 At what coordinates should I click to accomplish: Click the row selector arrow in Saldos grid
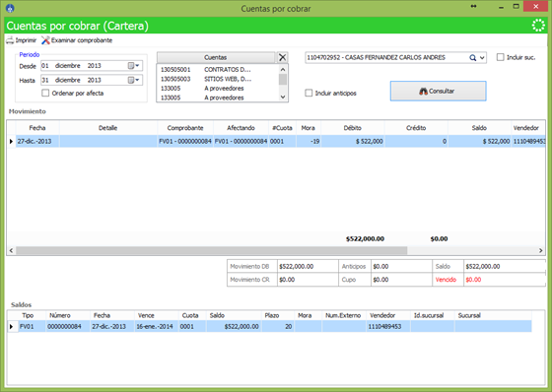coord(11,327)
